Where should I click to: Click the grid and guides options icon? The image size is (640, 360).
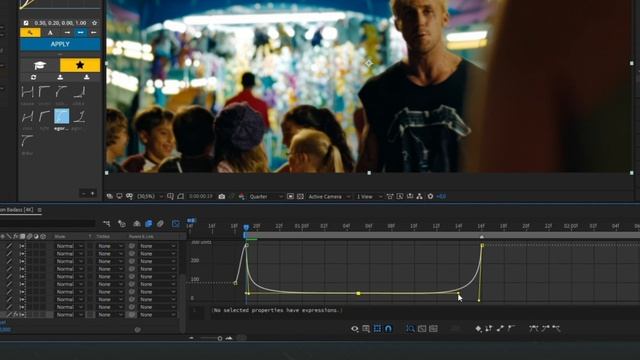click(x=170, y=196)
